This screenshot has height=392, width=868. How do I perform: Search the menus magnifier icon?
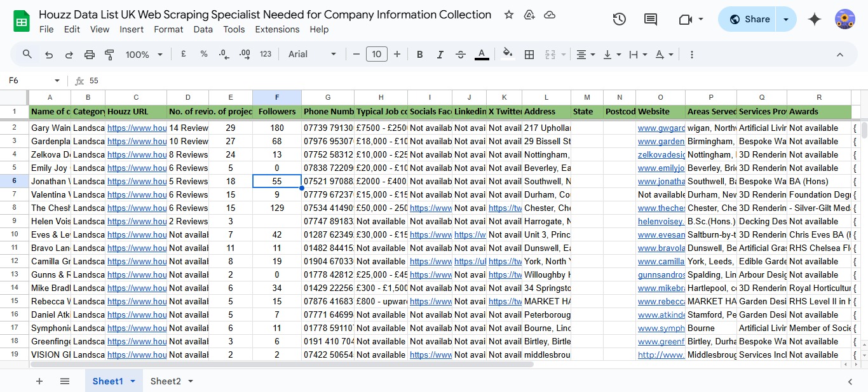27,55
